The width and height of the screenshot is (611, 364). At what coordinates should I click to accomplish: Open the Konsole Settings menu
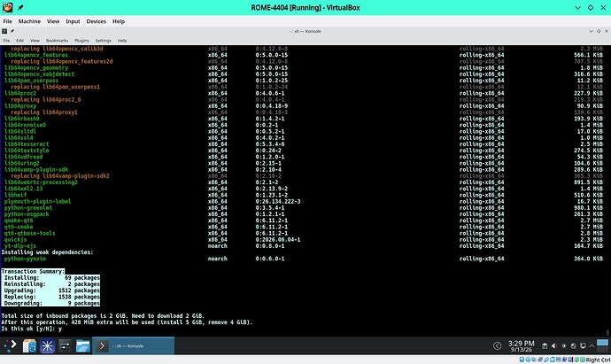(x=103, y=41)
